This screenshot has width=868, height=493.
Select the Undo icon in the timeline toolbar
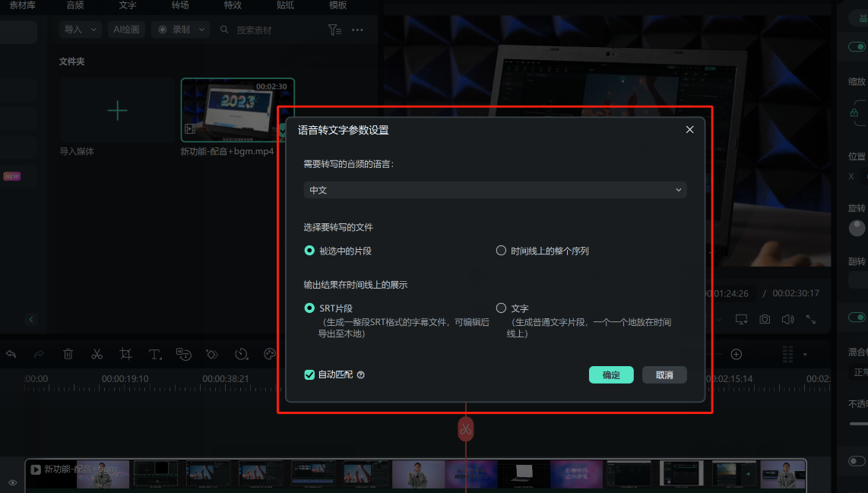click(x=11, y=354)
